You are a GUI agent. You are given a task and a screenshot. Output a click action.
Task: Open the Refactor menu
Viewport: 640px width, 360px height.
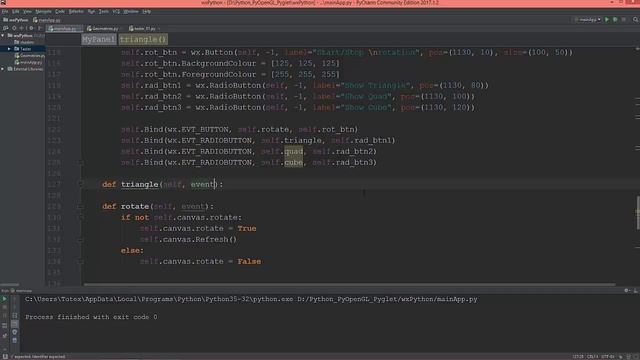click(76, 11)
